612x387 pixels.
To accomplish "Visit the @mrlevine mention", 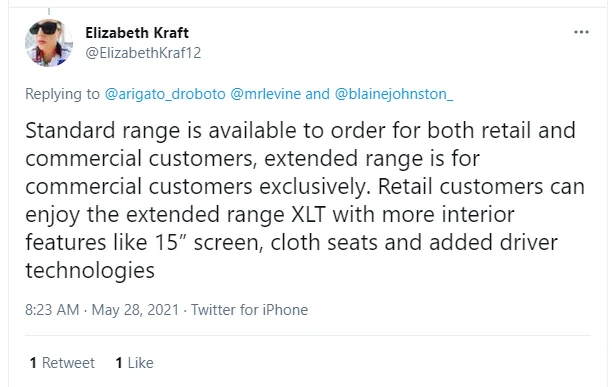I will pyautogui.click(x=265, y=94).
